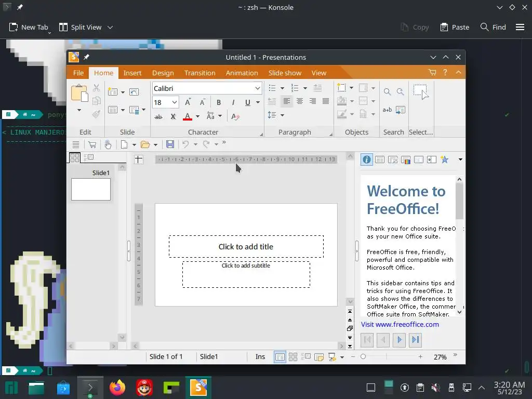Toggle right paragraph alignment
Image resolution: width=532 pixels, height=399 pixels.
(x=312, y=101)
